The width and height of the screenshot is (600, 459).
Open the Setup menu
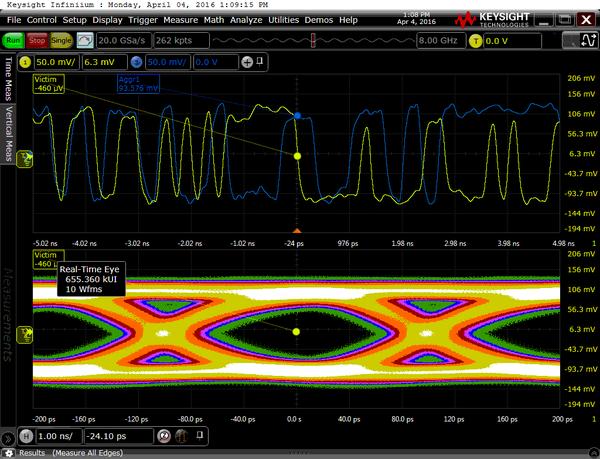pyautogui.click(x=75, y=20)
